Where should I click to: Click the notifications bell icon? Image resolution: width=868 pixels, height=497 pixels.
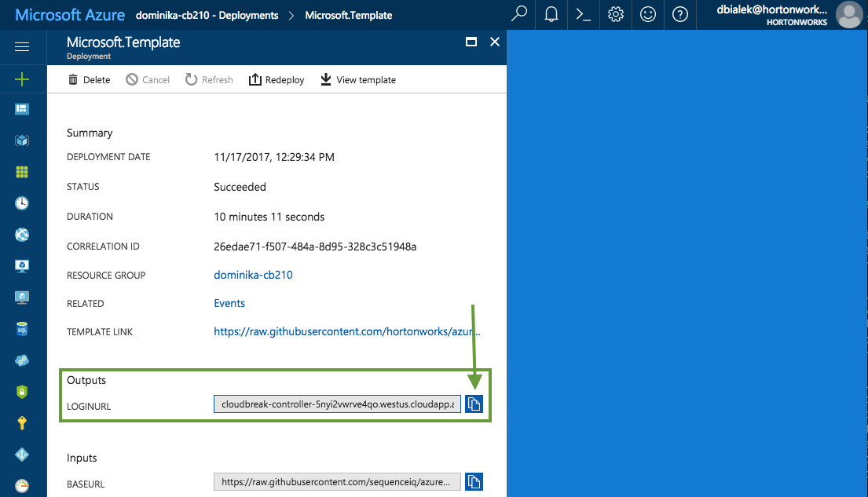point(551,14)
